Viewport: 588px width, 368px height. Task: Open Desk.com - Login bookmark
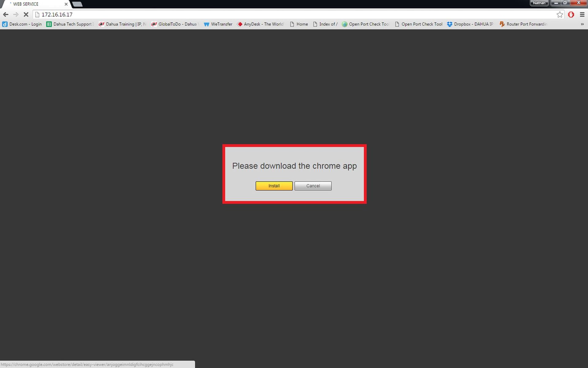point(22,24)
